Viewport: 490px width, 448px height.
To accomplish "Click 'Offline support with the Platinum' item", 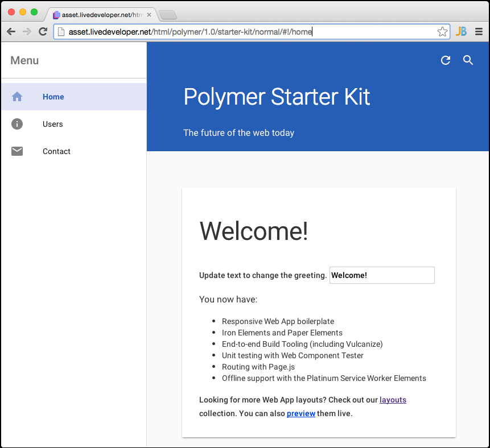I will (x=324, y=378).
